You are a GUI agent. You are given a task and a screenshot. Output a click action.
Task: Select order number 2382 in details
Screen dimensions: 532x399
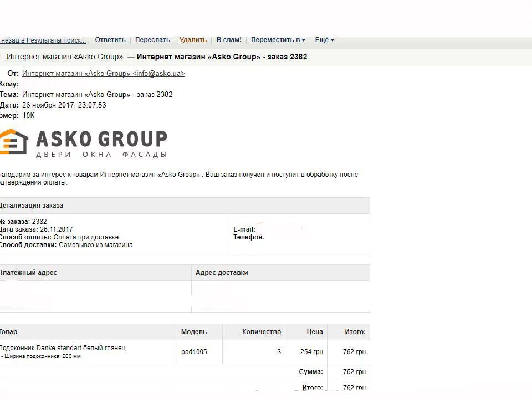coord(39,222)
